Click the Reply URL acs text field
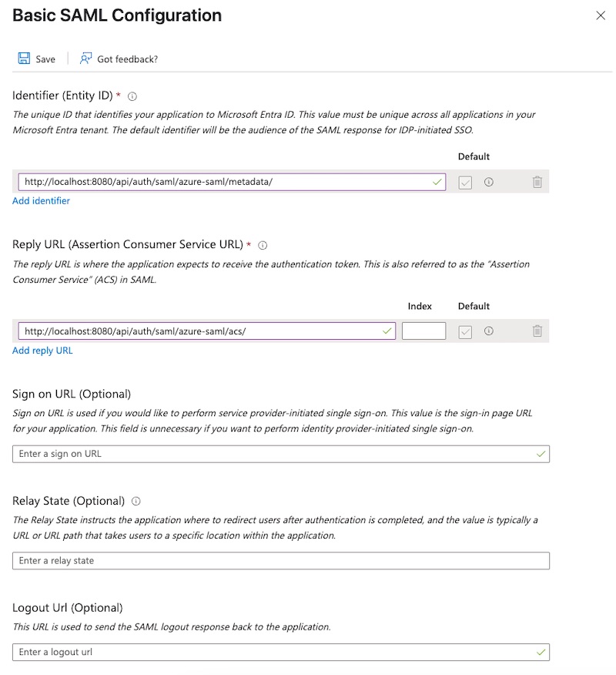The image size is (616, 675). click(x=202, y=331)
